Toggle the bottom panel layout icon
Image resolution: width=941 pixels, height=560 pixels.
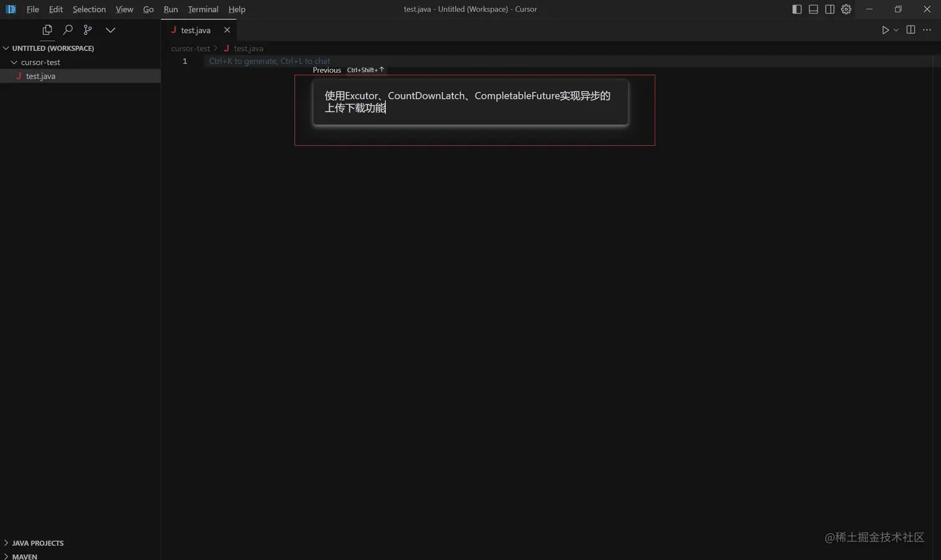pos(813,9)
